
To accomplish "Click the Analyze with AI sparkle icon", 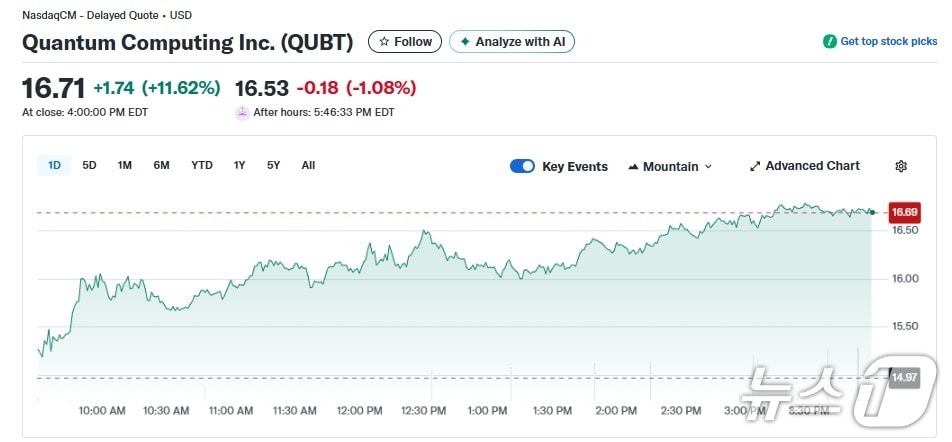I will tap(465, 42).
